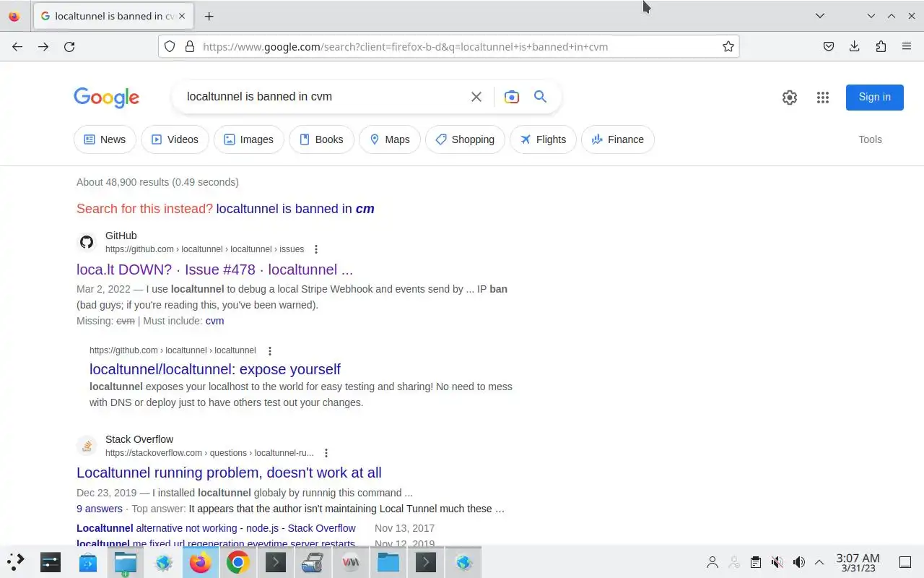Open 'Localtunnel alternative not working' sublink

pyautogui.click(x=216, y=528)
